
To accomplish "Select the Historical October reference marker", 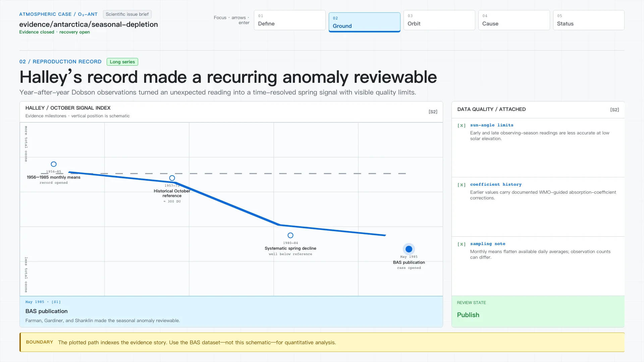I will 172,178.
